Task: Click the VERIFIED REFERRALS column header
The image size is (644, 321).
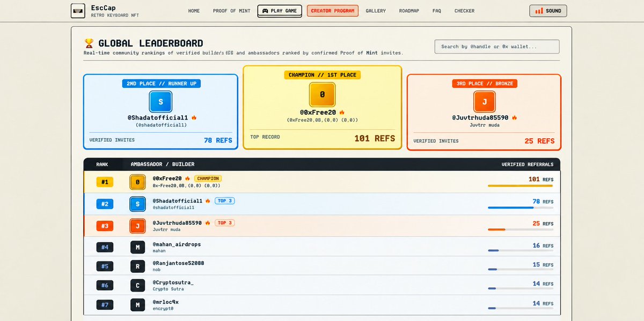Action: point(528,164)
